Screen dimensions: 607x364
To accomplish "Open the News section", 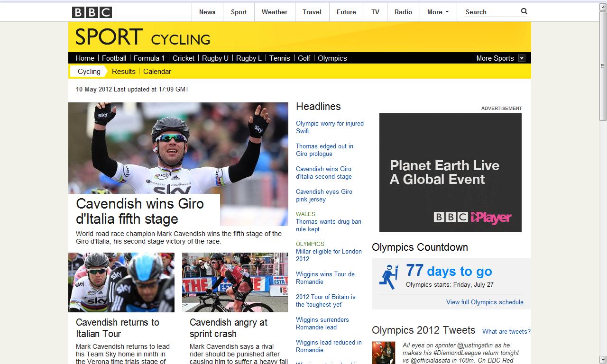I will click(x=207, y=12).
